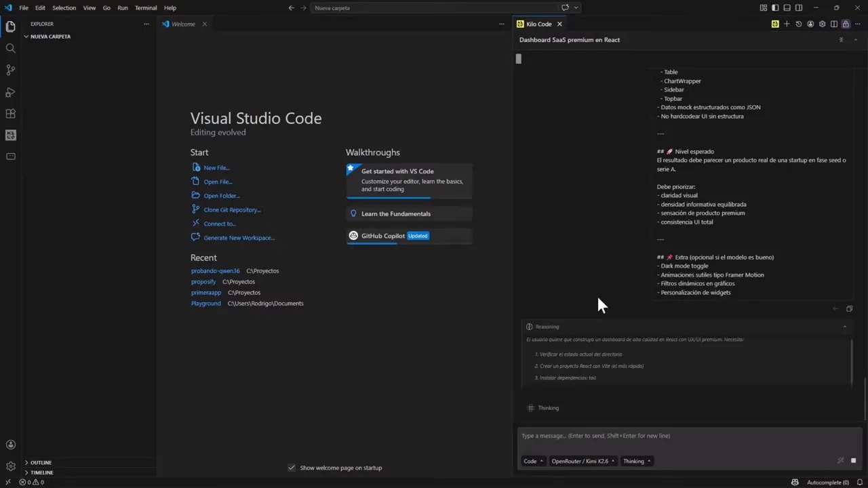Open the File menu
The image size is (868, 488).
click(24, 7)
